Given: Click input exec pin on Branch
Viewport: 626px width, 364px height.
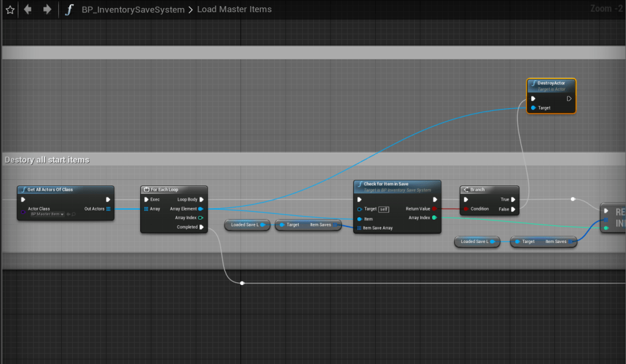Looking at the screenshot, I should point(466,199).
